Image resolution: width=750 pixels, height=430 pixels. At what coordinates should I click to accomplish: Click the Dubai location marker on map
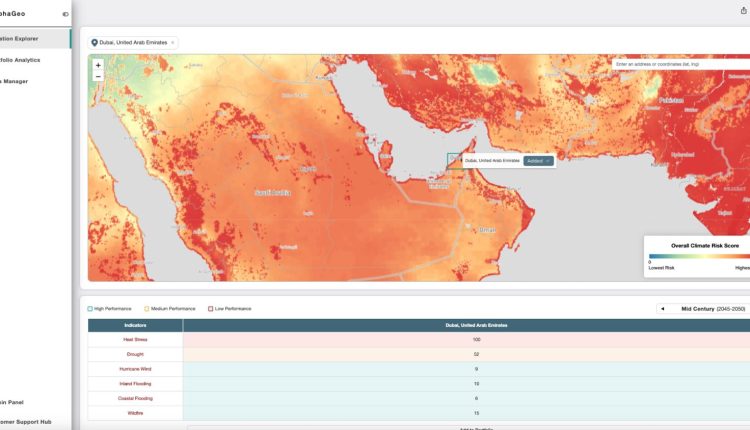pyautogui.click(x=454, y=160)
